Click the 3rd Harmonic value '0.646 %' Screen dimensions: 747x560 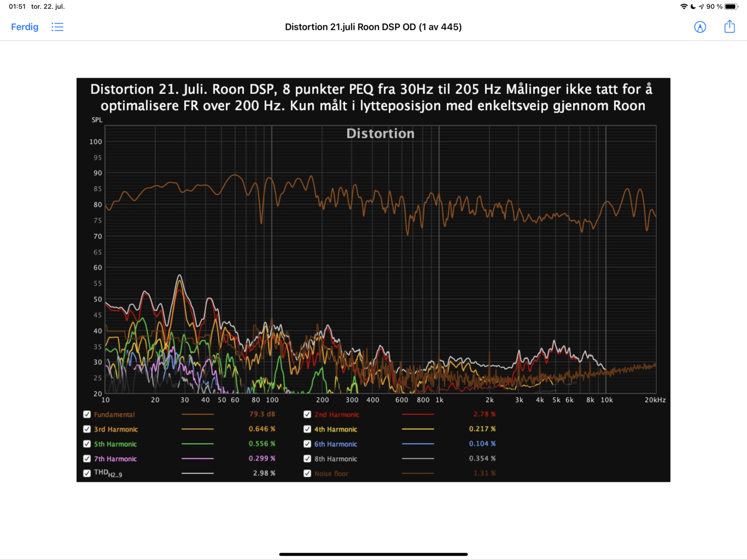point(262,429)
